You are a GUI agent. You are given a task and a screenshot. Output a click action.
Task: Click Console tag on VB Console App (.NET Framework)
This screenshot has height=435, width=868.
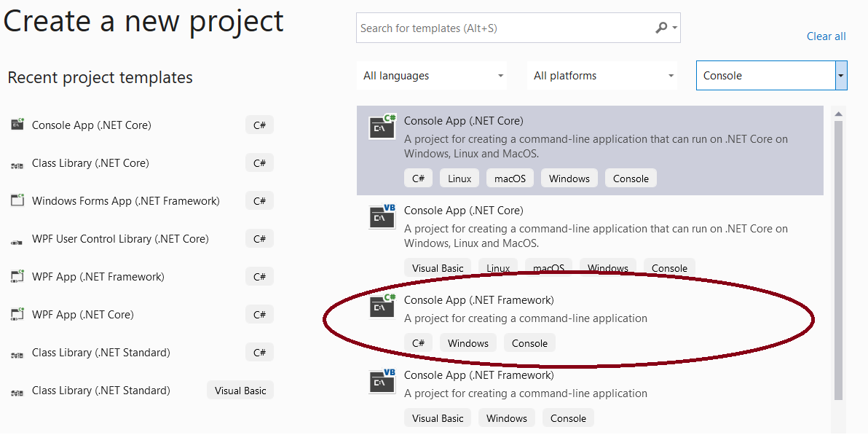568,418
